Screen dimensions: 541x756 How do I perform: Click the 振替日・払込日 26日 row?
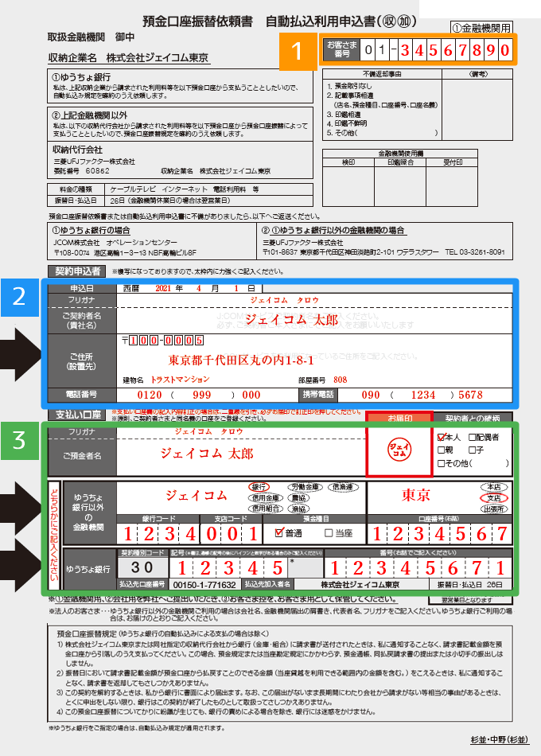pyautogui.click(x=181, y=200)
